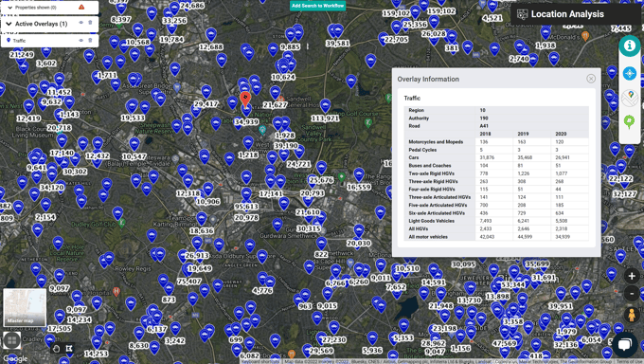Open the Google Maps icon in sidebar

click(629, 98)
